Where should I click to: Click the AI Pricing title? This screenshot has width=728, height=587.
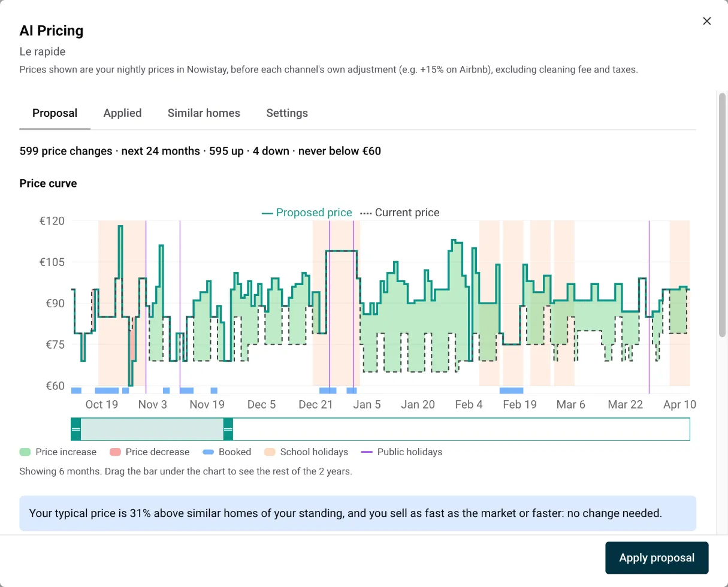52,31
